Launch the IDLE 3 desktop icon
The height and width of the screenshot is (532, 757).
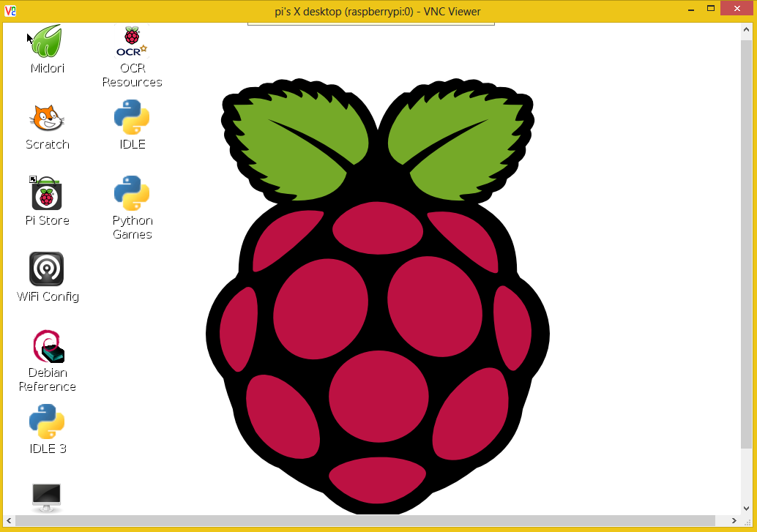point(47,422)
